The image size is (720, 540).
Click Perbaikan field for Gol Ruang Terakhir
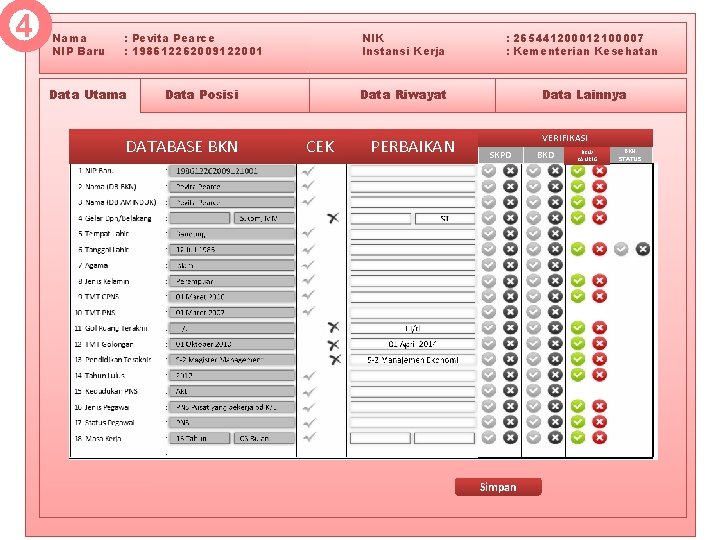412,328
